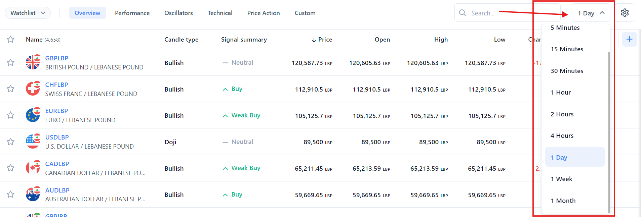Expand the Watchlist dropdown

[28, 13]
